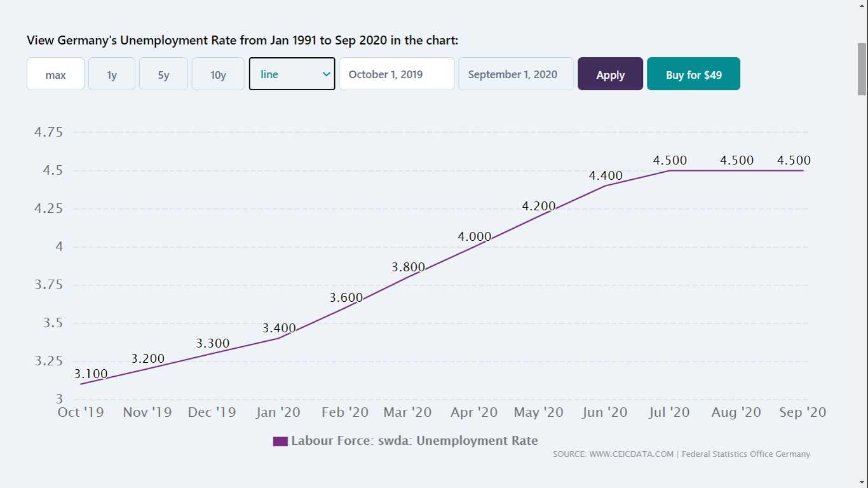Click the scrollbar down arrow
The image size is (868, 488).
pyautogui.click(x=862, y=482)
